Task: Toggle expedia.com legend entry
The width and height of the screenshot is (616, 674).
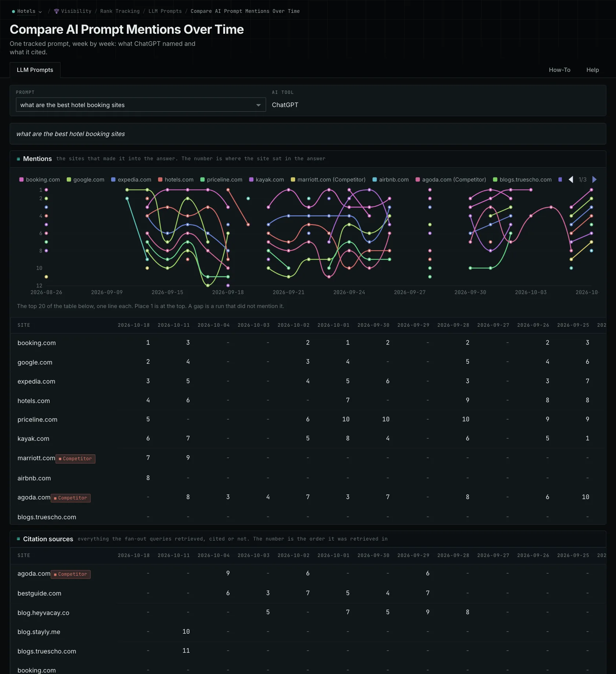Action: point(131,180)
